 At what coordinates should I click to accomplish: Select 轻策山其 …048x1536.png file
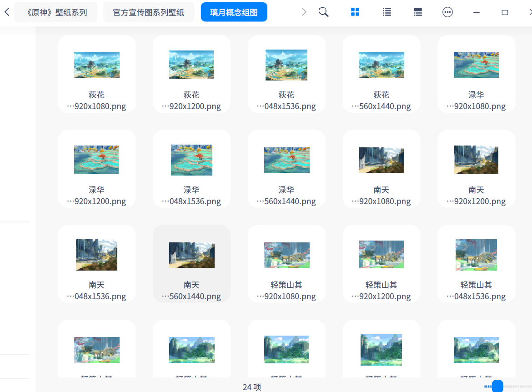(x=477, y=264)
